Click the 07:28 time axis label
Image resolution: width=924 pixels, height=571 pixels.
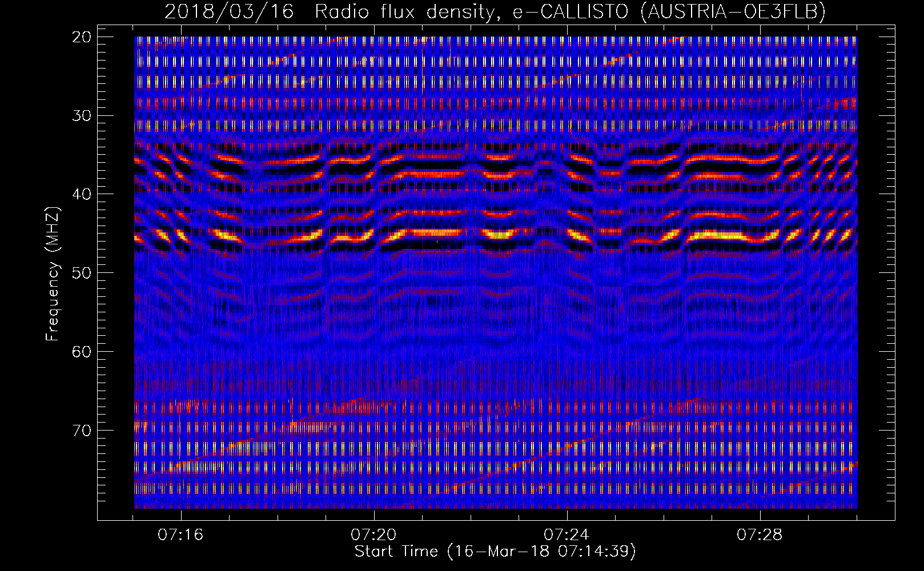point(760,535)
